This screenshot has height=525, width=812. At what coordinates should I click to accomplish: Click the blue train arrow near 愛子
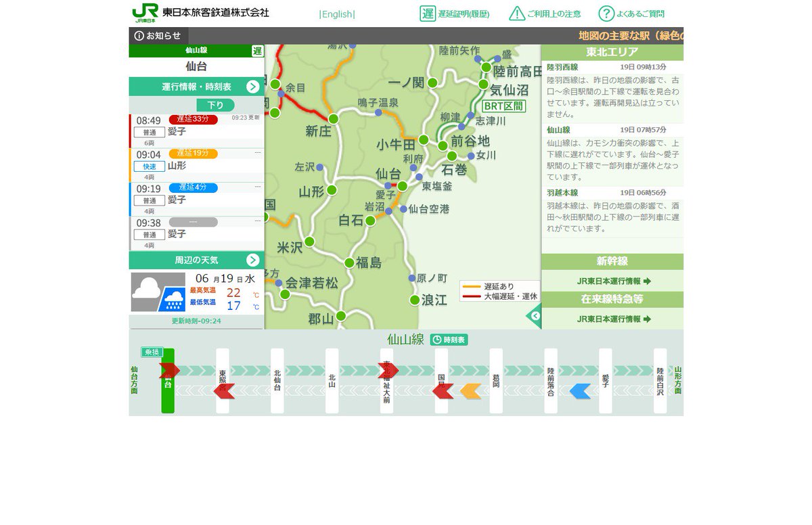tap(580, 391)
